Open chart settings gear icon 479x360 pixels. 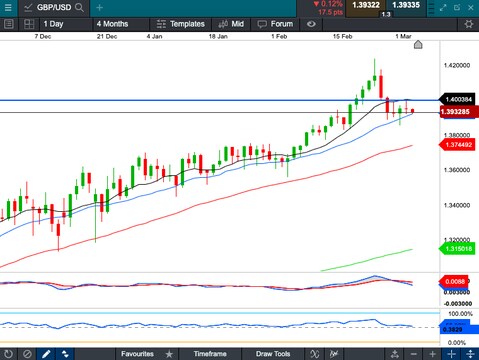(469, 24)
